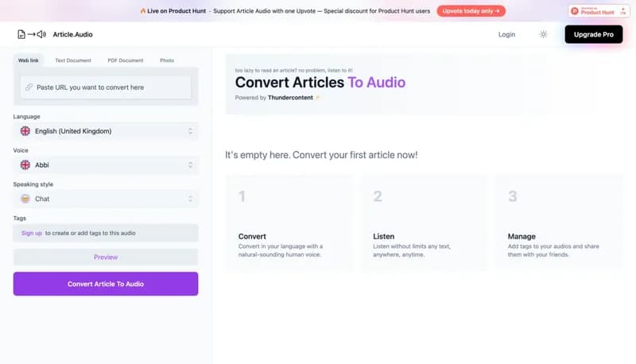Click Upvote today only button
Image resolution: width=636 pixels, height=364 pixels.
(471, 11)
